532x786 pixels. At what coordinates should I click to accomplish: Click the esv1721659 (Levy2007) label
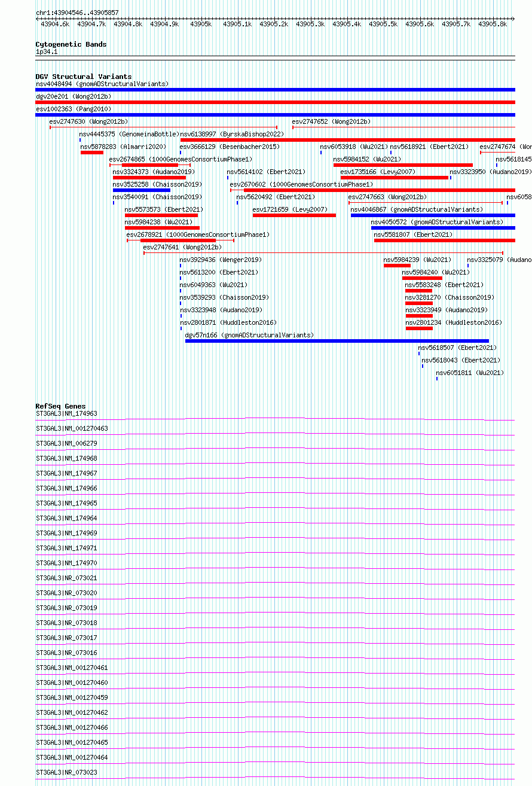(290, 209)
